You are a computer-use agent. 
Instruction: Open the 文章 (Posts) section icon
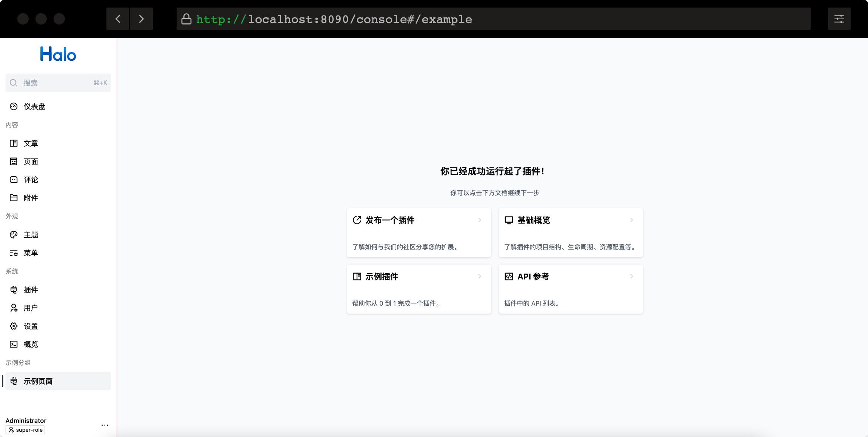[14, 143]
